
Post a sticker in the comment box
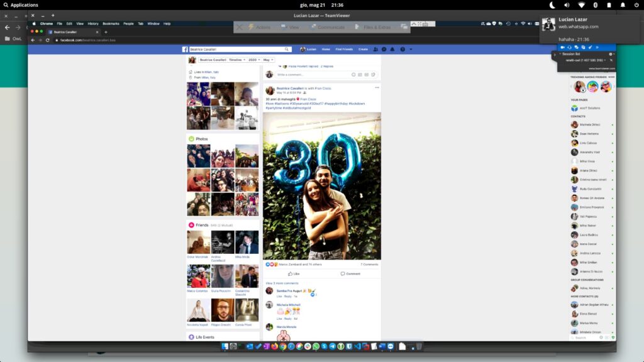coord(373,75)
